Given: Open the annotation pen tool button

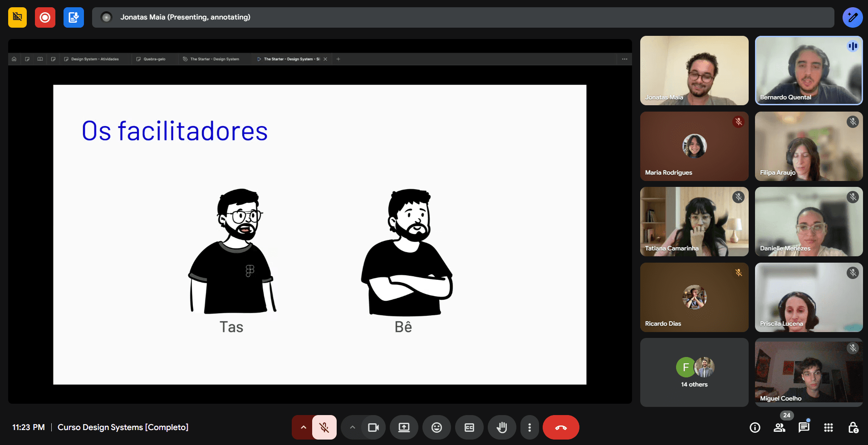Looking at the screenshot, I should [853, 17].
